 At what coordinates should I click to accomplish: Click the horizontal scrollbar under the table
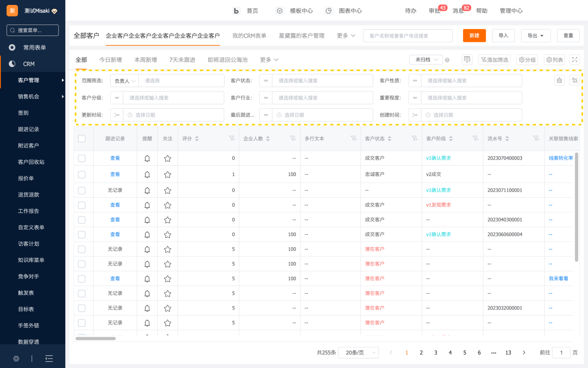[96, 339]
